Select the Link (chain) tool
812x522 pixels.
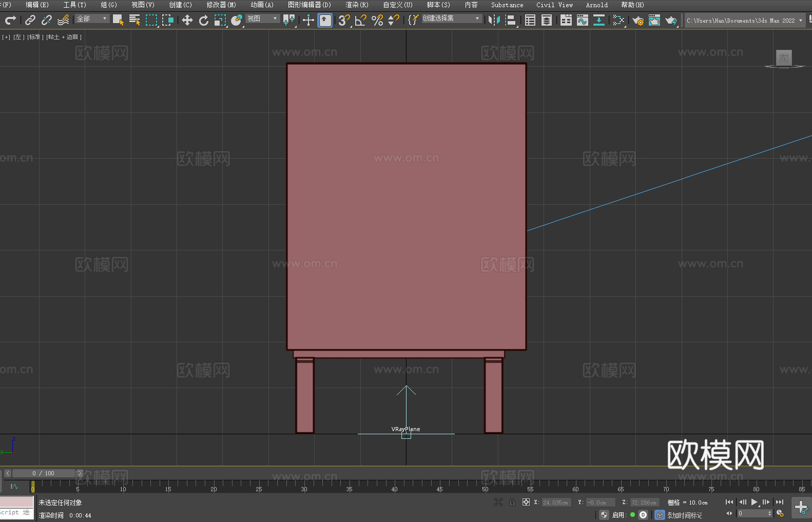pos(30,20)
